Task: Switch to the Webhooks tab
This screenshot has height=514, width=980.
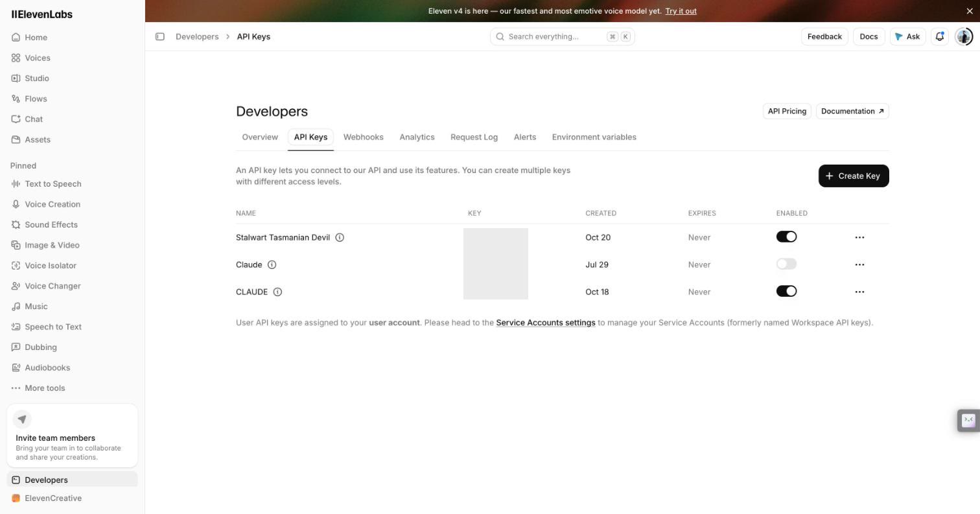Action: pyautogui.click(x=364, y=137)
